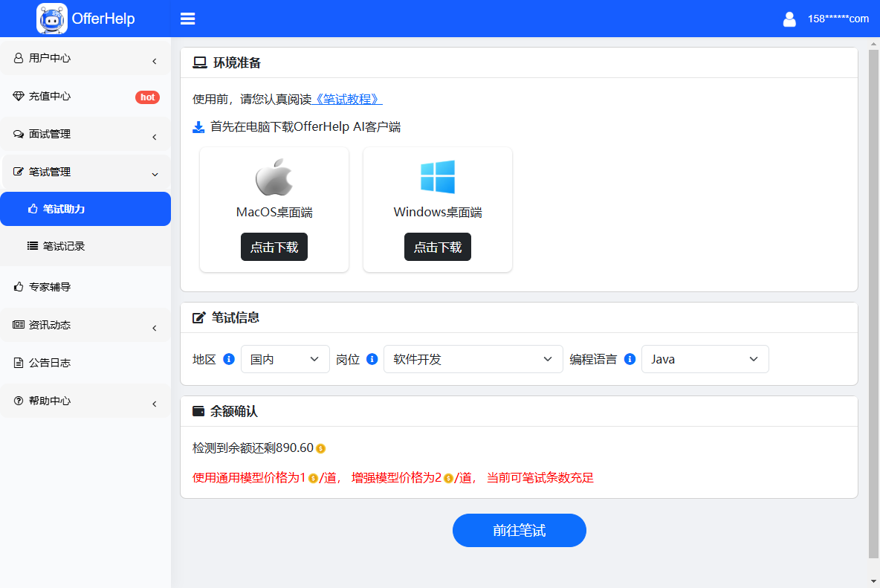Open the 岗位 dropdown showing 软件开发
The height and width of the screenshot is (588, 880).
pos(473,359)
